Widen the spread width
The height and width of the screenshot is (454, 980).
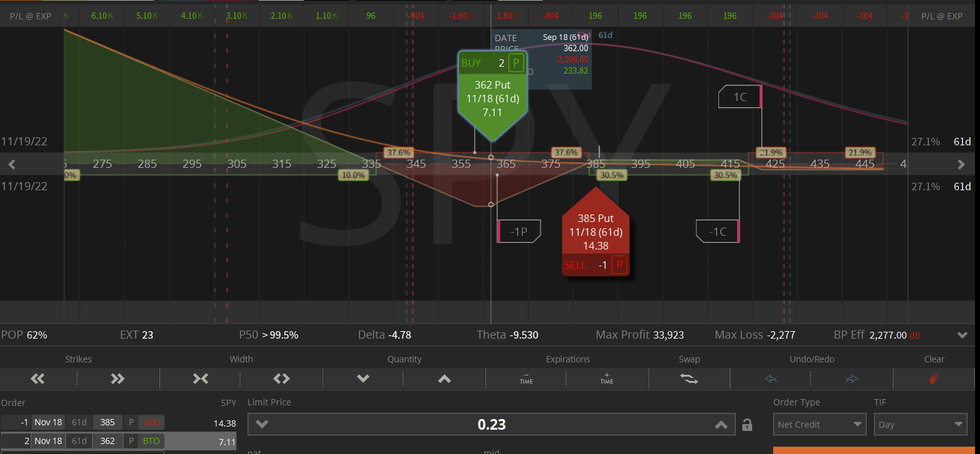click(x=282, y=379)
